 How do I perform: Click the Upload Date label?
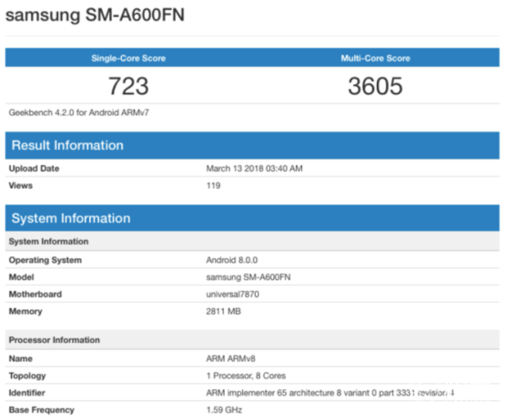[34, 169]
